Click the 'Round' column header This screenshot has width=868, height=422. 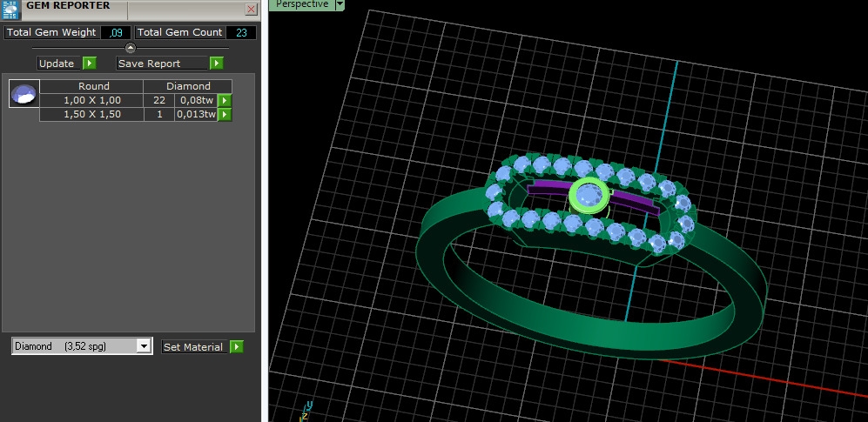click(92, 86)
